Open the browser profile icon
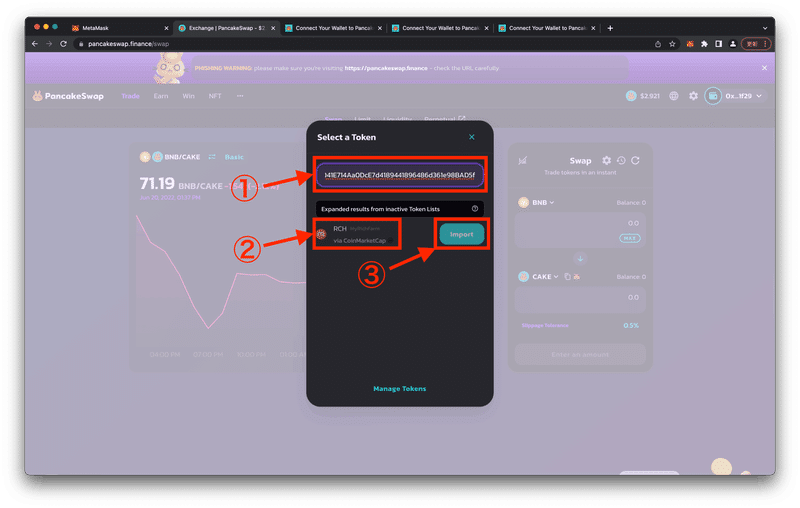 click(x=733, y=44)
